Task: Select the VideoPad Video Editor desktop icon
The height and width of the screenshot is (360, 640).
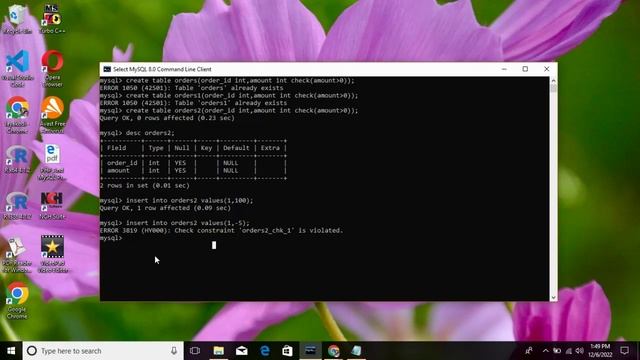Action: coord(53,253)
